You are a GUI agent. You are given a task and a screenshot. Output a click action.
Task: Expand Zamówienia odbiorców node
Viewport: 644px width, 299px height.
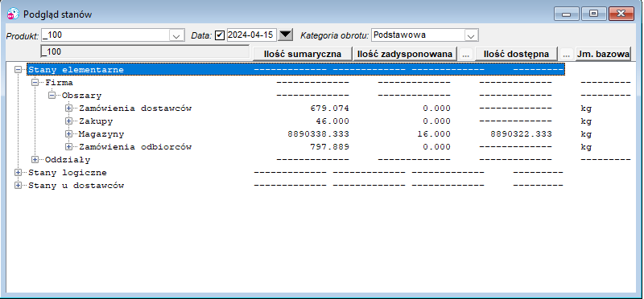point(68,147)
